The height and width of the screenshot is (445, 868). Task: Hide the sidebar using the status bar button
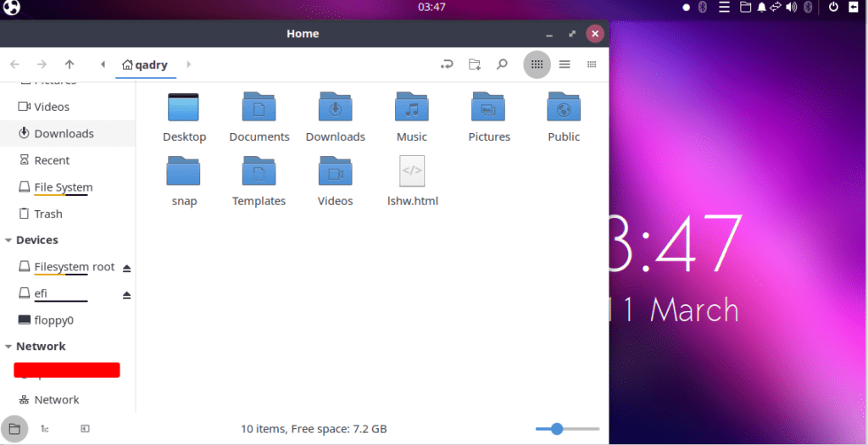85,428
